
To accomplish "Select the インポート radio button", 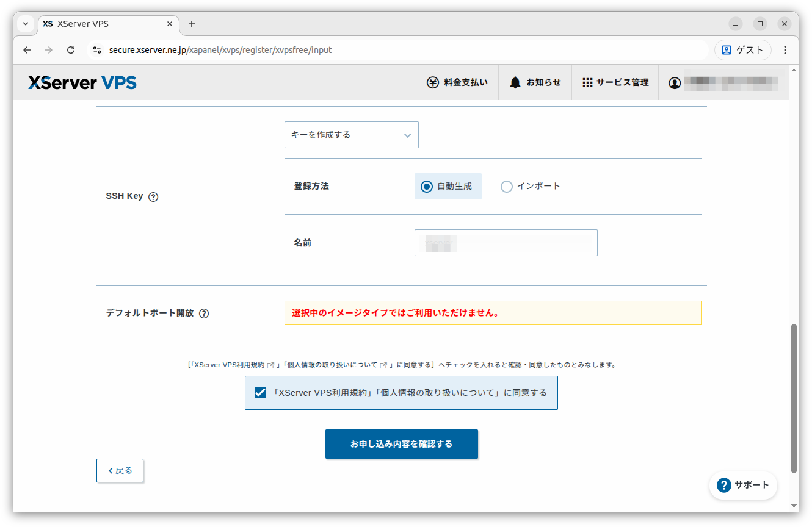I will pos(506,186).
